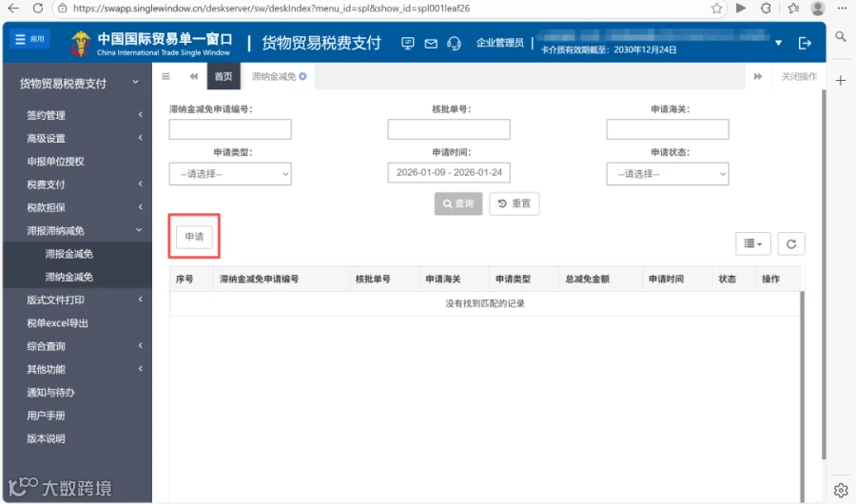Open the browser sidebar settings gear

[841, 490]
